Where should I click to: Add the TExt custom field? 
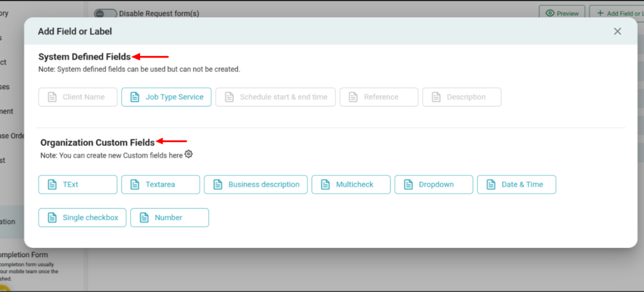tap(77, 185)
